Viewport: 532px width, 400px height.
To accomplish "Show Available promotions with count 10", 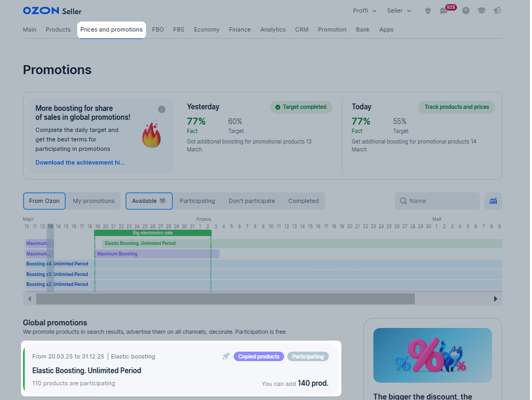I will pyautogui.click(x=149, y=201).
